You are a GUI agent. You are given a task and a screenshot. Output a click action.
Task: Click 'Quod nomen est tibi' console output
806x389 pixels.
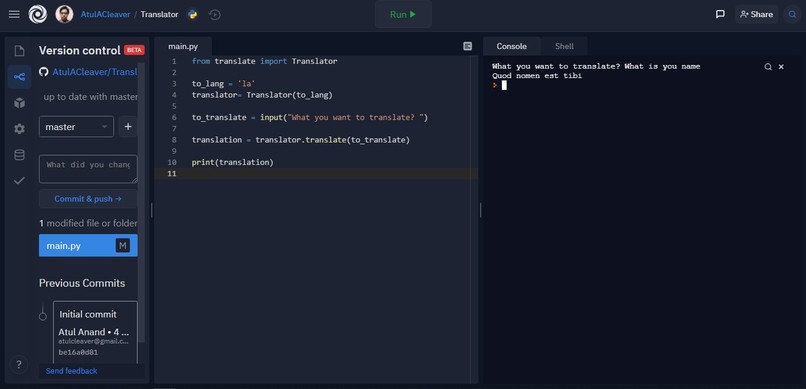tap(537, 76)
